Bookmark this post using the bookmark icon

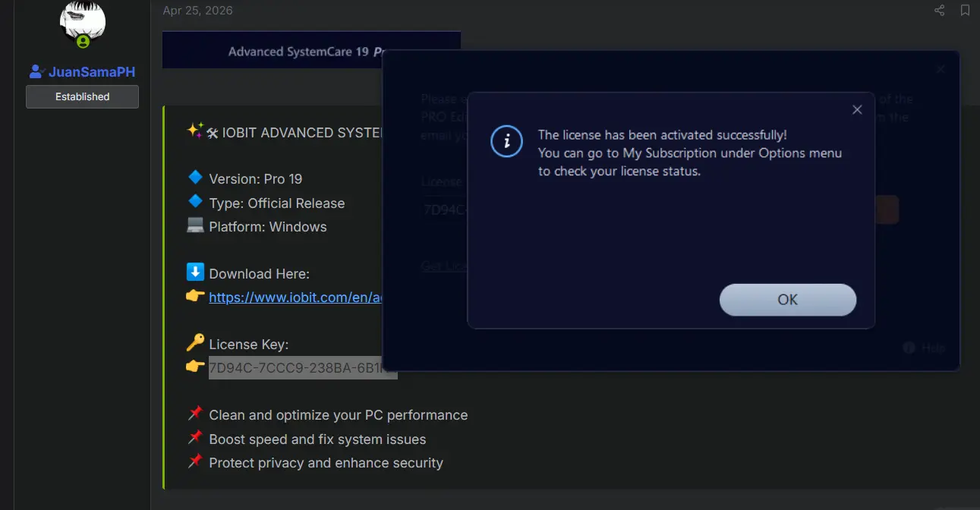point(965,10)
